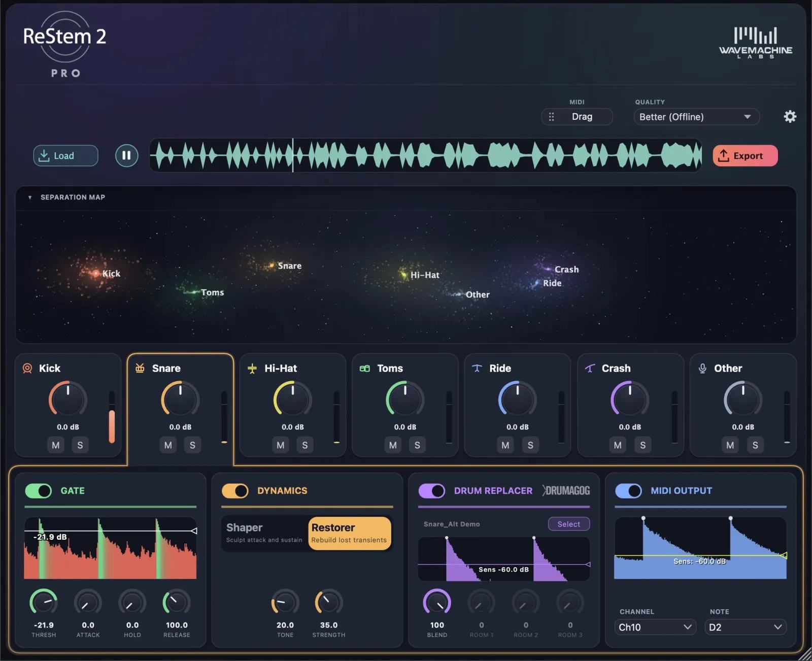Click the Hi-Hat stem icon

[x=252, y=368]
